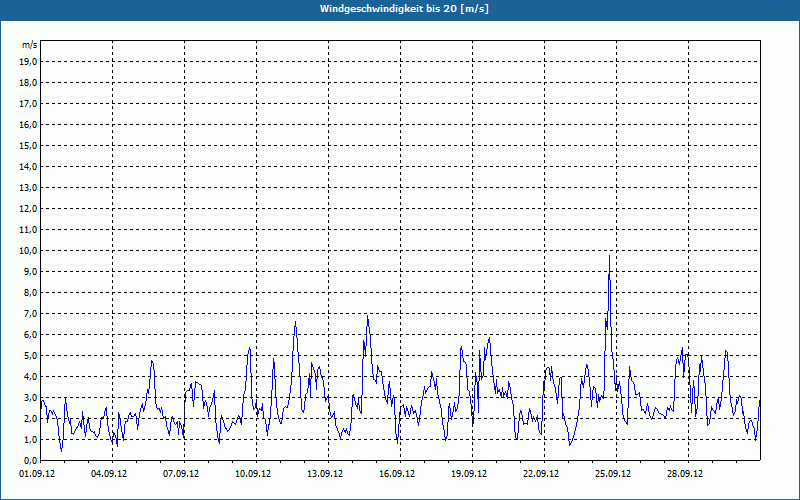
Task: Select the 2,0 y-axis label
Action: [30, 418]
